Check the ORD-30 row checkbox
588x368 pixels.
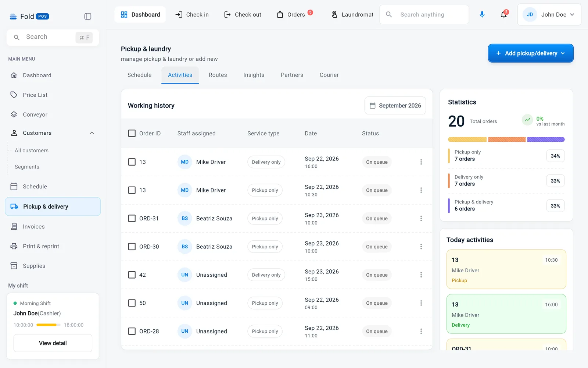click(132, 247)
